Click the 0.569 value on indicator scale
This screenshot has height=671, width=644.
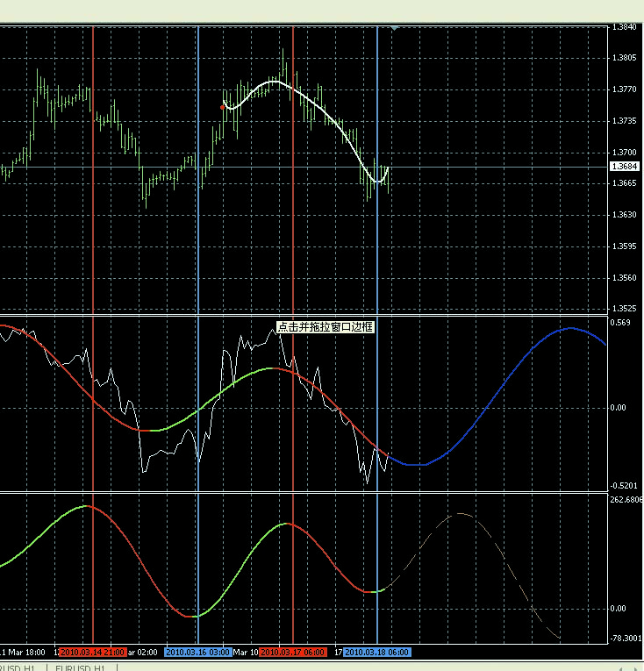click(x=620, y=323)
